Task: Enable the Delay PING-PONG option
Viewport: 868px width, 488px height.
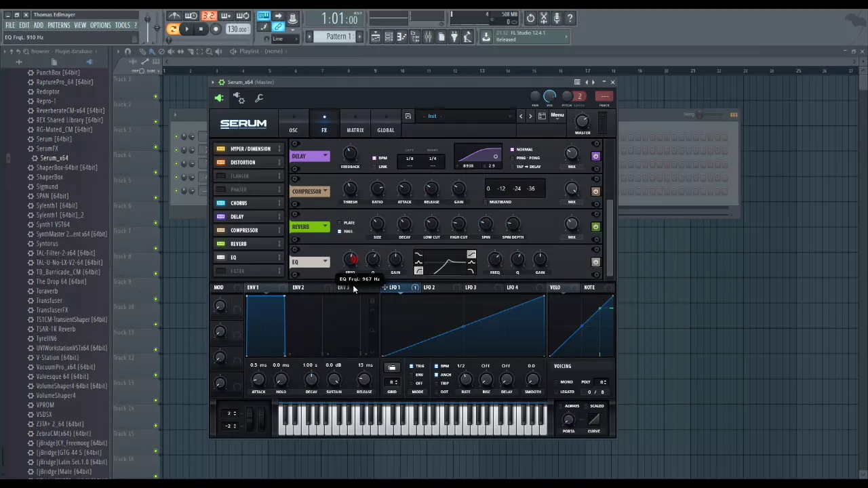Action: [x=513, y=158]
